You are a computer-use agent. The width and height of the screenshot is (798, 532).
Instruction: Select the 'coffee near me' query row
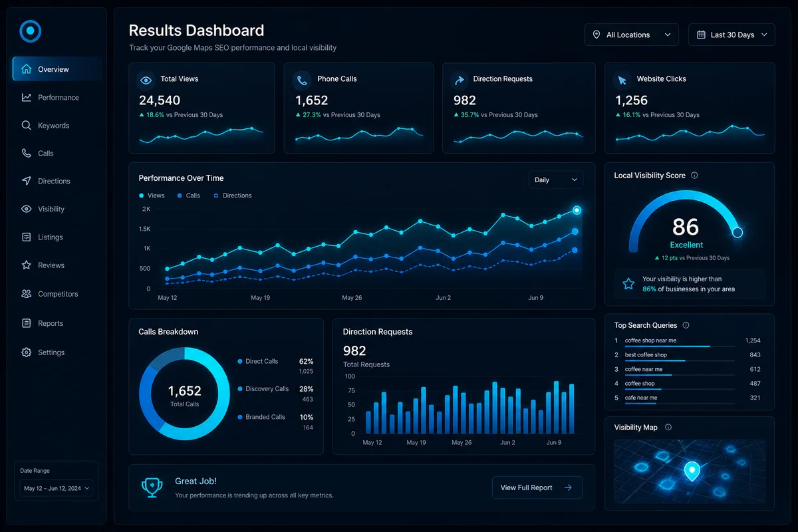688,370
